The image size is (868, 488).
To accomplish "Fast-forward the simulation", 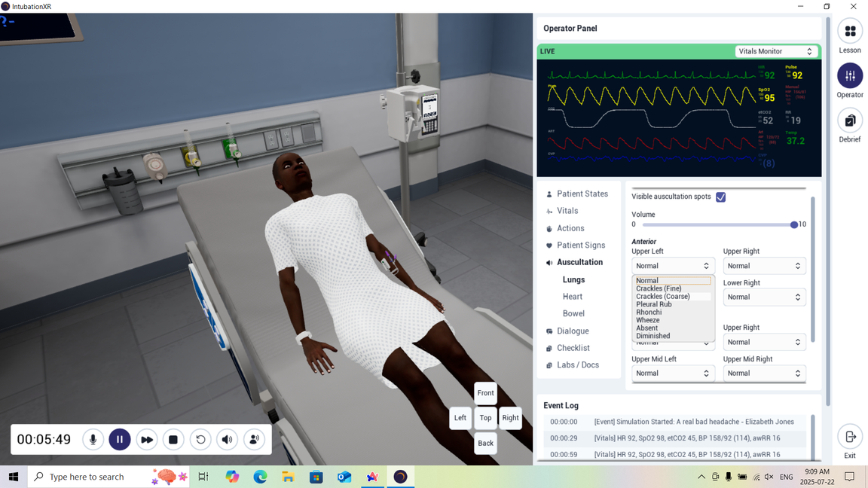I will [147, 439].
